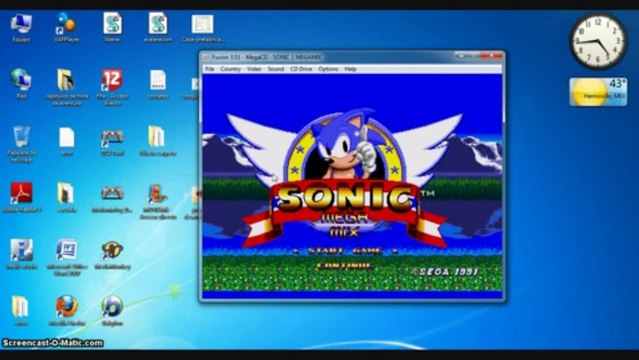Select the first S document icon
This screenshot has width=639, height=360.
(112, 28)
